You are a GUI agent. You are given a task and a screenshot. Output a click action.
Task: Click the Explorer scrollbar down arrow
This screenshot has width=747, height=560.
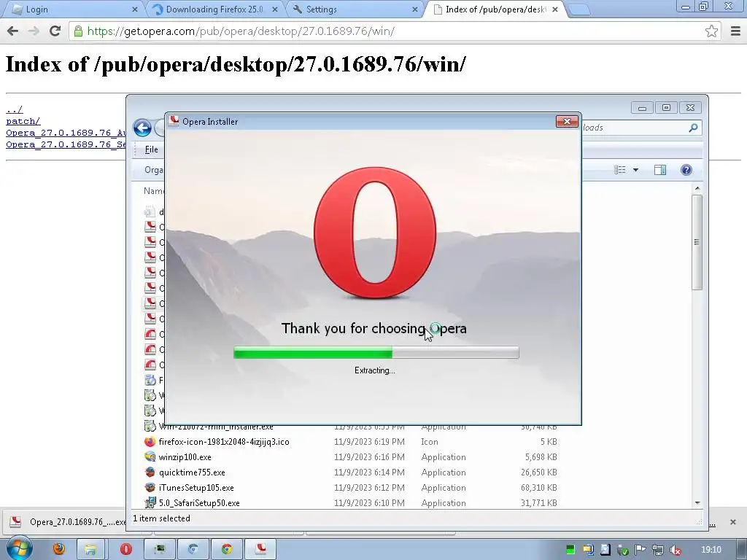tap(697, 503)
